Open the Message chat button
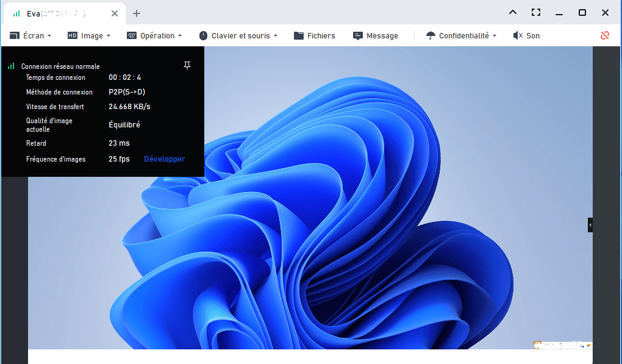 (376, 36)
